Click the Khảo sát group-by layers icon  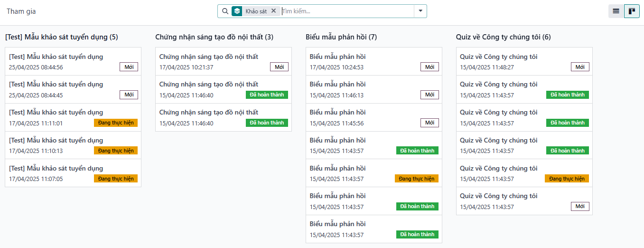pyautogui.click(x=237, y=11)
